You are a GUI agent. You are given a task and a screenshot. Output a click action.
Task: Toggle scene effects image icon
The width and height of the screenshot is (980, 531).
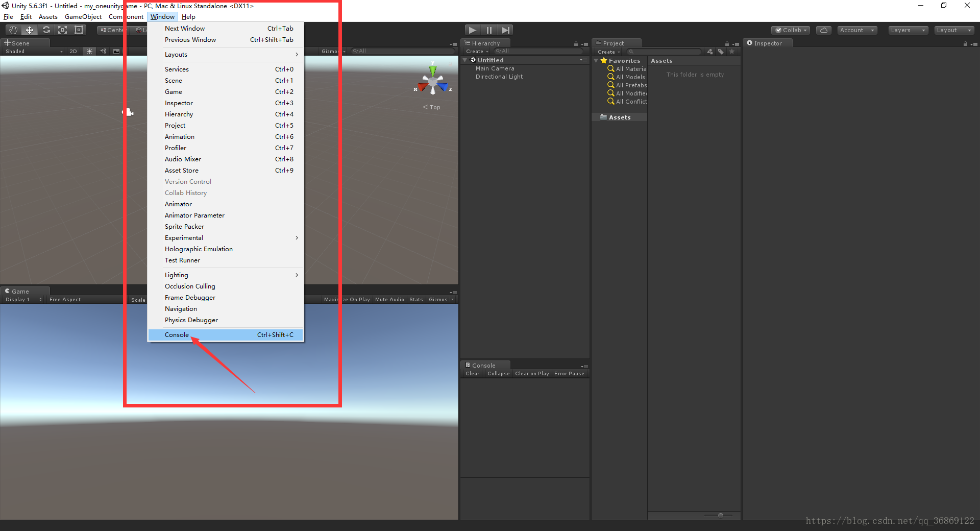click(116, 51)
